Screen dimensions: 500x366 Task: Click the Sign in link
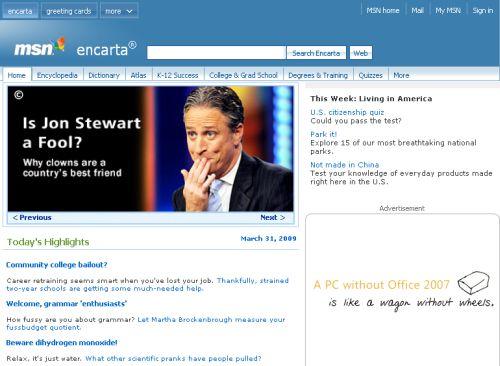click(x=483, y=11)
